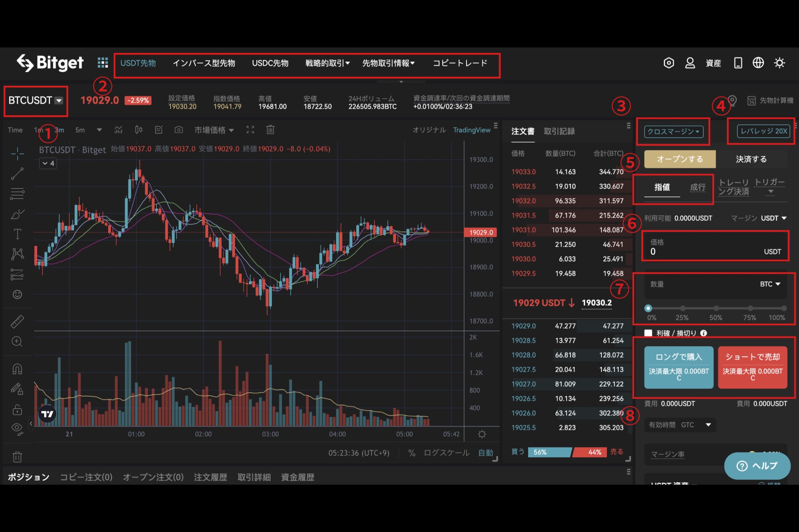Open the マージン USDT currency dropdown
Screen dimensions: 799x532
774,218
